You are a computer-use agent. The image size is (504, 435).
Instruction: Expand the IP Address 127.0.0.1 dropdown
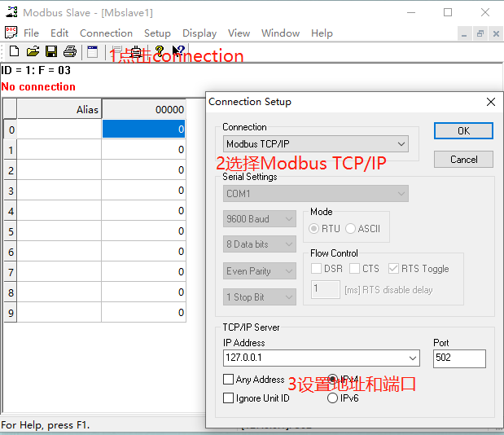tap(413, 358)
